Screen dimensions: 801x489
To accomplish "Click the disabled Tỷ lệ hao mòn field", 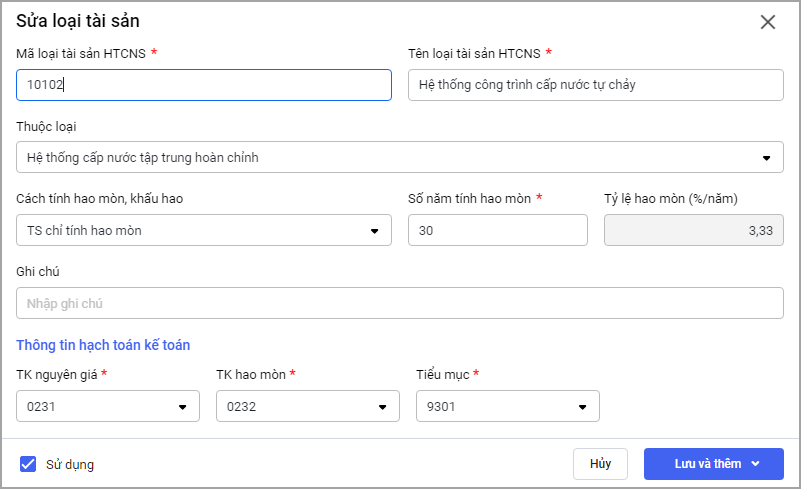I will pos(693,230).
